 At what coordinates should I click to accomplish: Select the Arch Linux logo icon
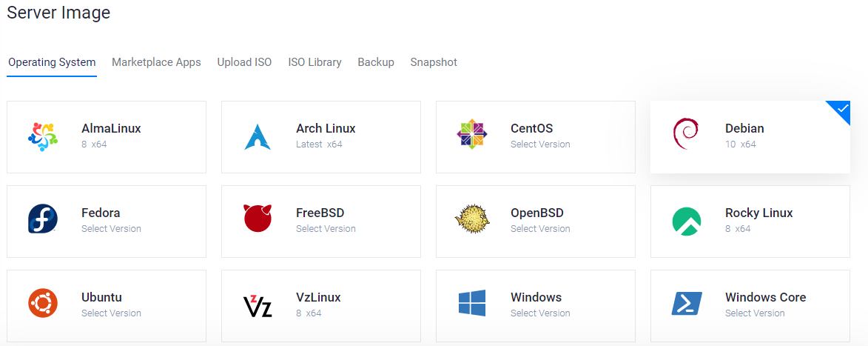(x=258, y=136)
